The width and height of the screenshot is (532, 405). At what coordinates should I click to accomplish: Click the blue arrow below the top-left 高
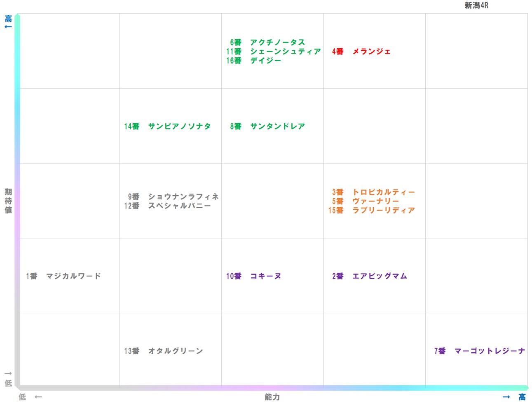tap(8, 27)
